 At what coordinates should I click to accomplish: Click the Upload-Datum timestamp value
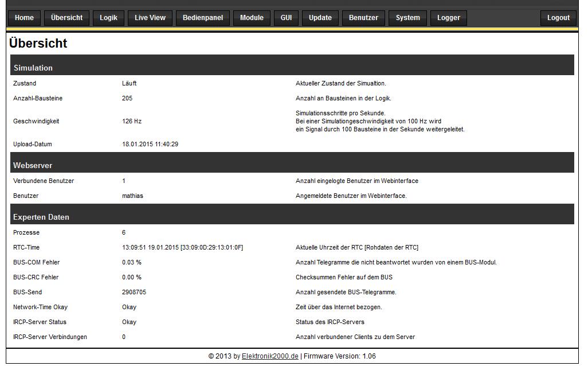point(150,144)
